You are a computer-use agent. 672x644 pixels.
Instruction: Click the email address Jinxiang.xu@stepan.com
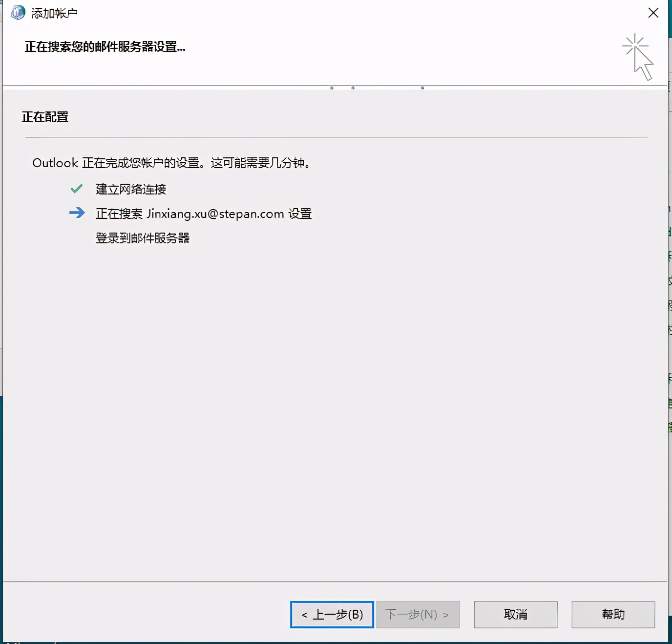pyautogui.click(x=215, y=214)
